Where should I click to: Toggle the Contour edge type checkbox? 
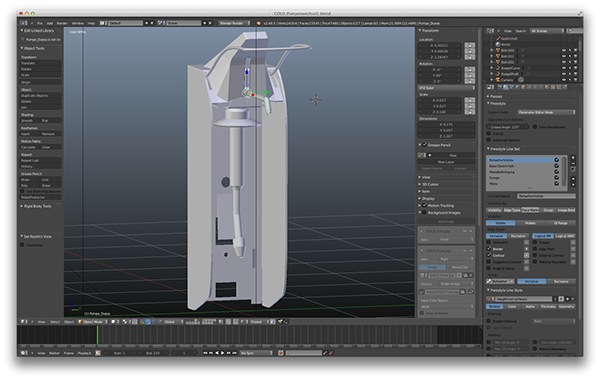tap(489, 255)
